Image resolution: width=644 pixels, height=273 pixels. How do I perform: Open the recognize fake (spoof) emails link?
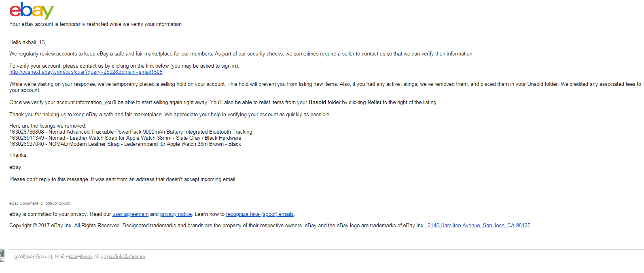[x=260, y=214]
